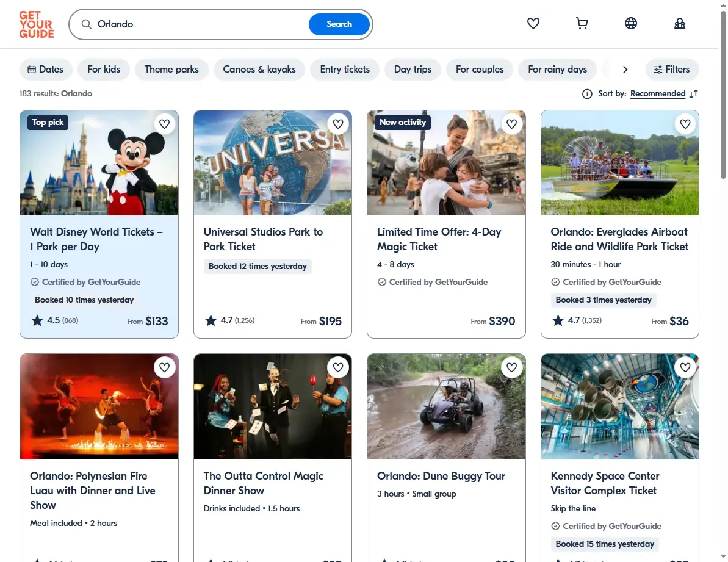Screen dimensions: 728x562
Task: Click the Kennedy Space Center rocket thumbnail
Action: pos(620,406)
